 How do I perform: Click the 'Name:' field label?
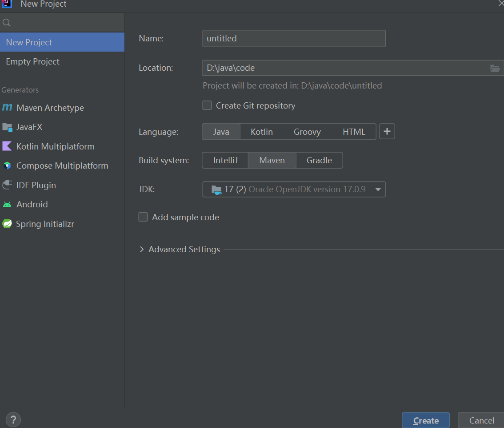pyautogui.click(x=152, y=38)
